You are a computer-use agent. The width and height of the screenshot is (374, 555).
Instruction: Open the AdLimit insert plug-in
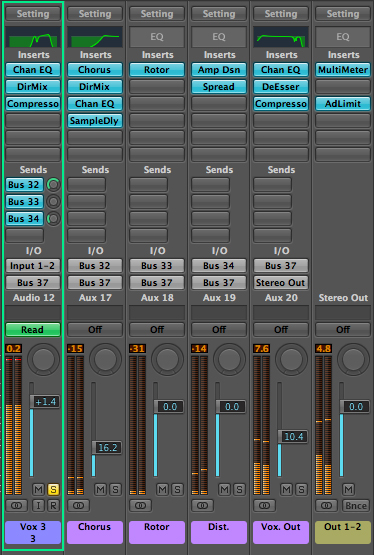coord(343,104)
